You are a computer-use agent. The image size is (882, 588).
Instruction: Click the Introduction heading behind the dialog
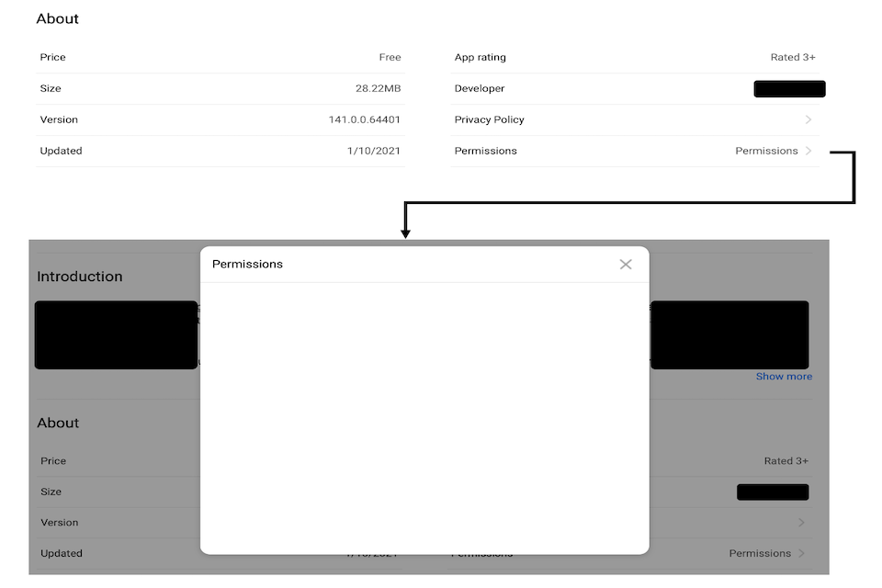(79, 277)
